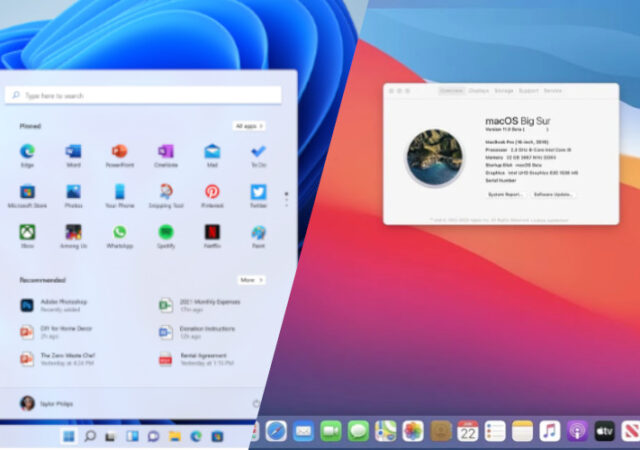Screen dimensions: 640x450
Task: Expand the All apps list
Action: 249,126
